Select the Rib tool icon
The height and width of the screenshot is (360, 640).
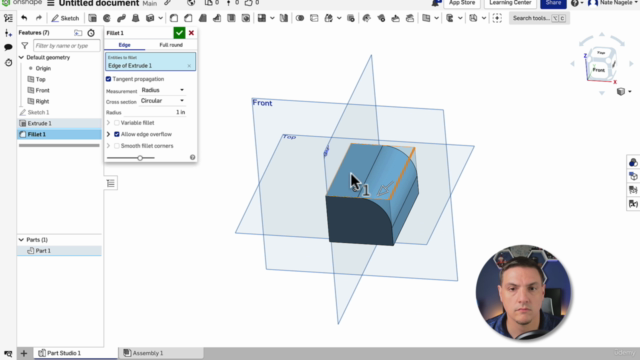coord(217,18)
